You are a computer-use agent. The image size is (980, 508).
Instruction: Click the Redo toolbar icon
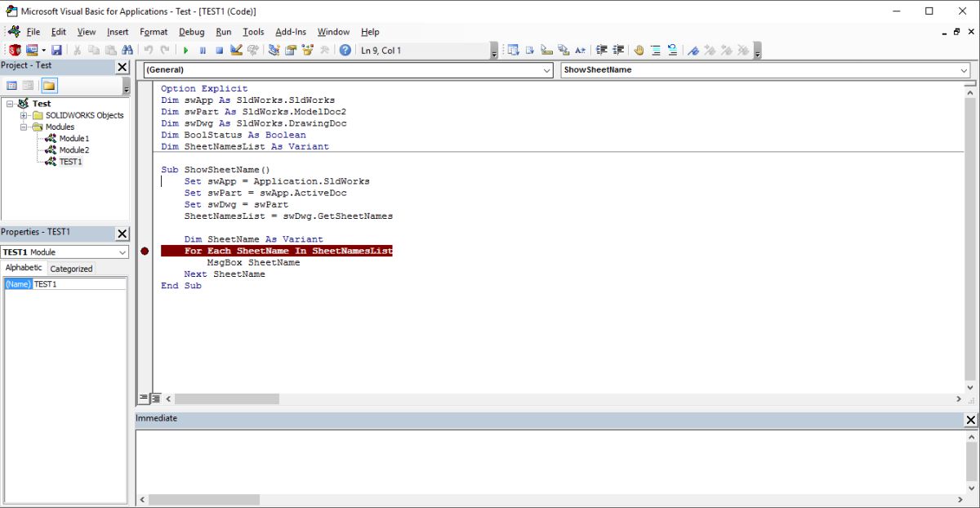165,51
